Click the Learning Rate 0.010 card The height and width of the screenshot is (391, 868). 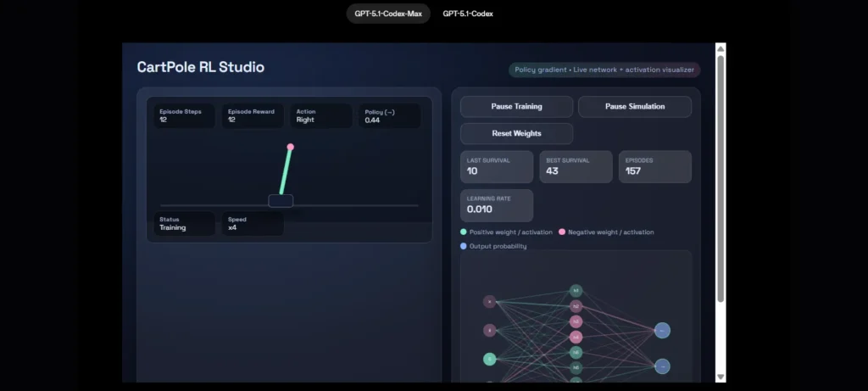tap(497, 205)
